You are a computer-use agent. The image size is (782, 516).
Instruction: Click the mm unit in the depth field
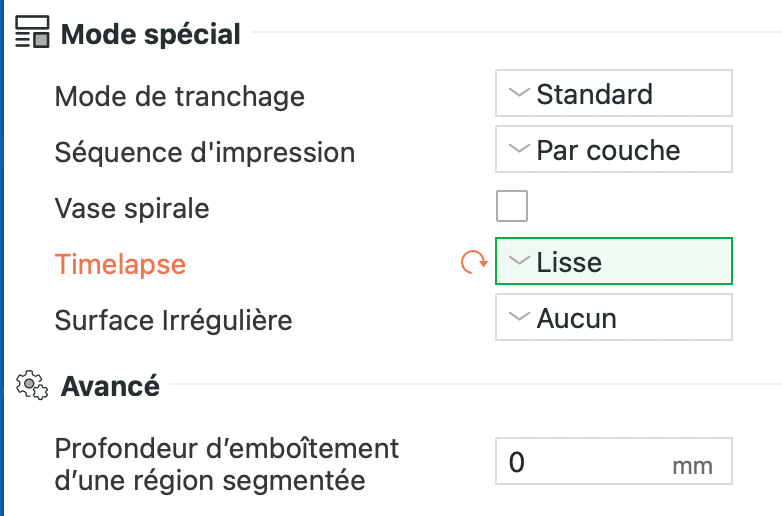[x=692, y=466]
